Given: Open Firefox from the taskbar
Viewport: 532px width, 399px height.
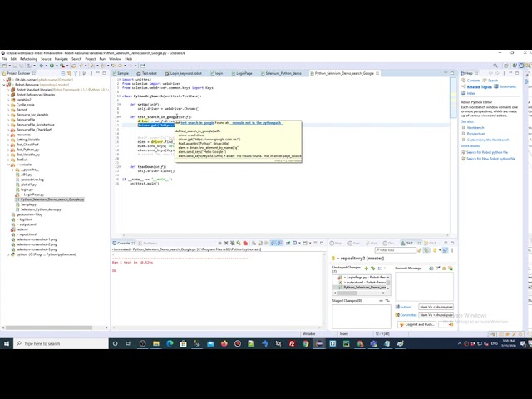Looking at the screenshot, I should click(x=224, y=343).
